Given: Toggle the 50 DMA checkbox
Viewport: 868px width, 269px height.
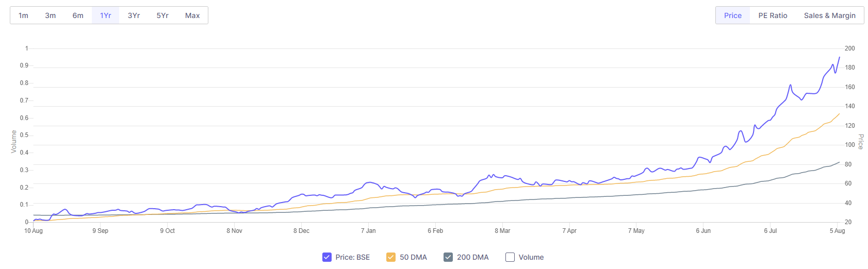Looking at the screenshot, I should [391, 257].
